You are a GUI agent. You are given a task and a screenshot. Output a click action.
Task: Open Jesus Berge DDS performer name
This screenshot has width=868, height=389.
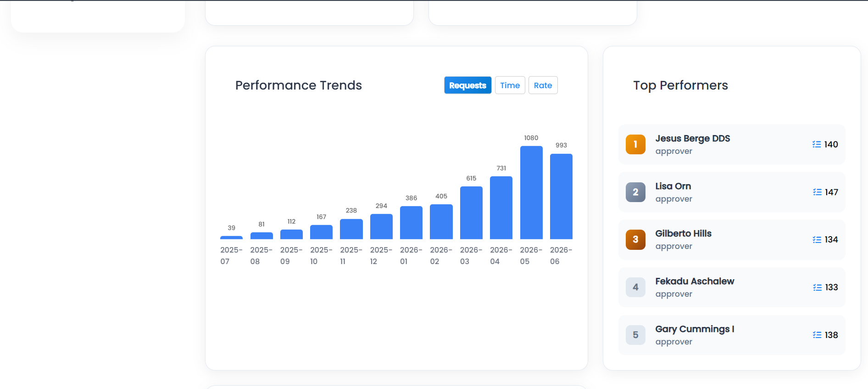[693, 138]
